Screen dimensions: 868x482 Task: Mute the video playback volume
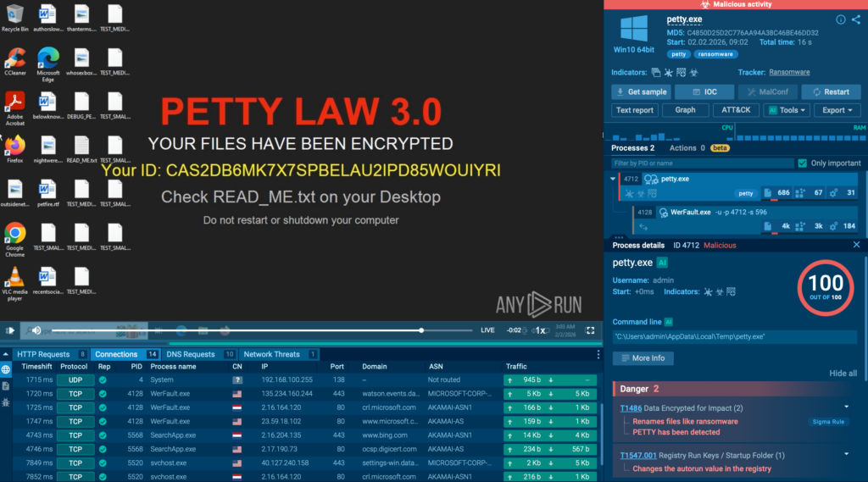coord(36,330)
